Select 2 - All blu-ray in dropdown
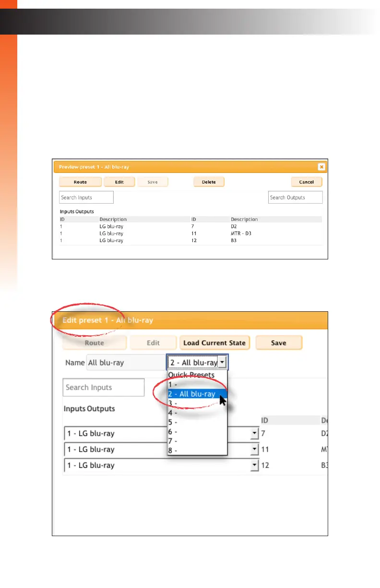The width and height of the screenshot is (380, 588). pyautogui.click(x=197, y=394)
